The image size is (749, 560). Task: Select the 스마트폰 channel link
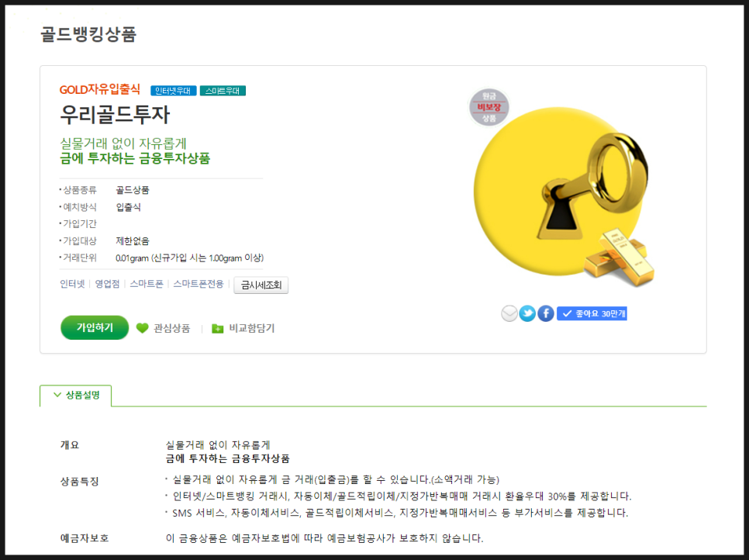pos(147,284)
